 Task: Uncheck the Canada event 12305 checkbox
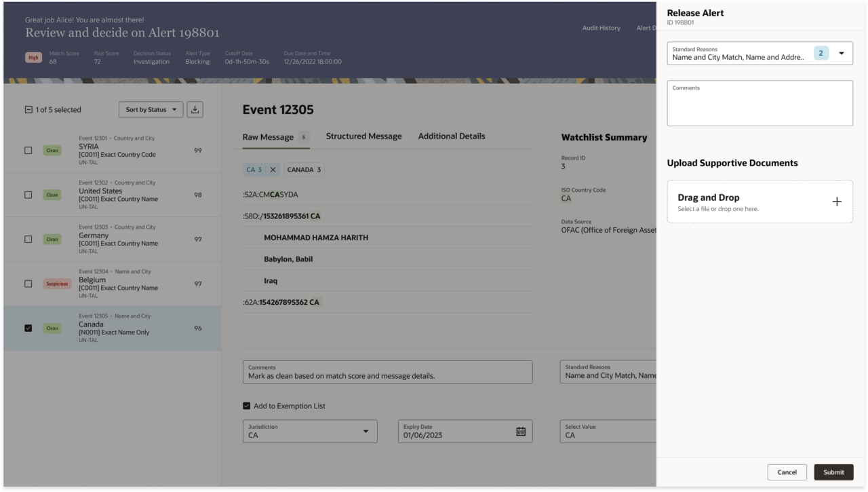click(x=28, y=328)
